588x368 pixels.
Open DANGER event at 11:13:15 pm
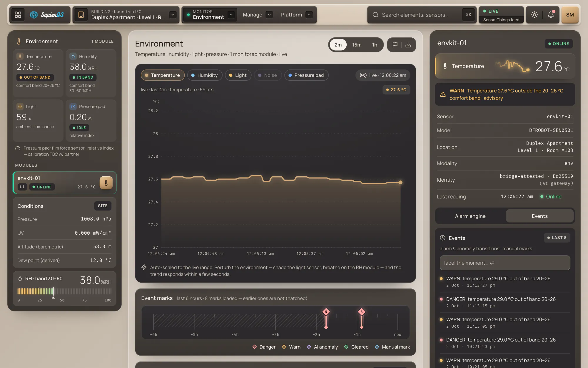tap(505, 302)
